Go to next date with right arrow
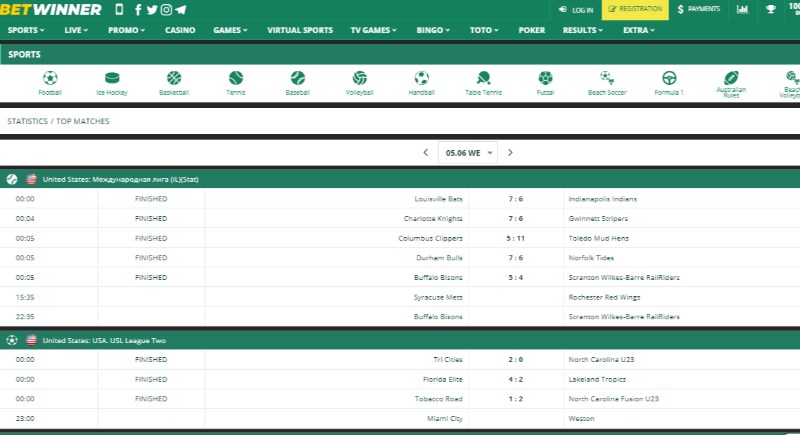Image resolution: width=800 pixels, height=435 pixels. [510, 152]
